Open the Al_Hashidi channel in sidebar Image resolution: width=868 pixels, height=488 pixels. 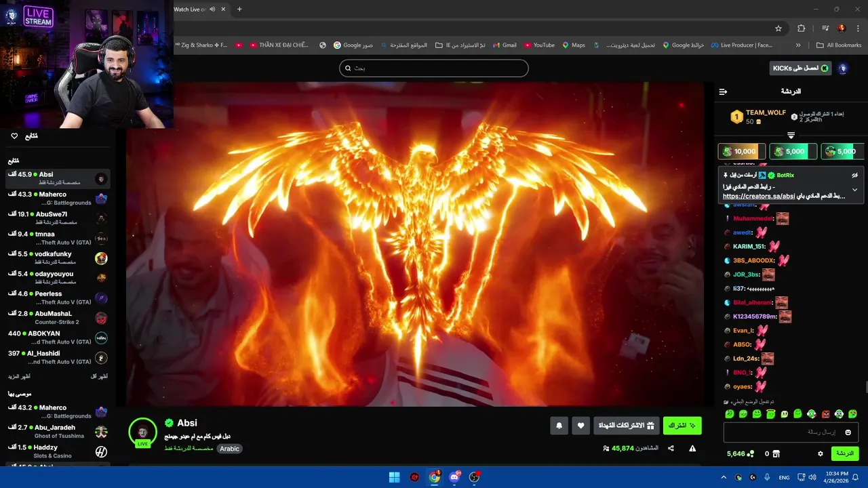tap(58, 357)
